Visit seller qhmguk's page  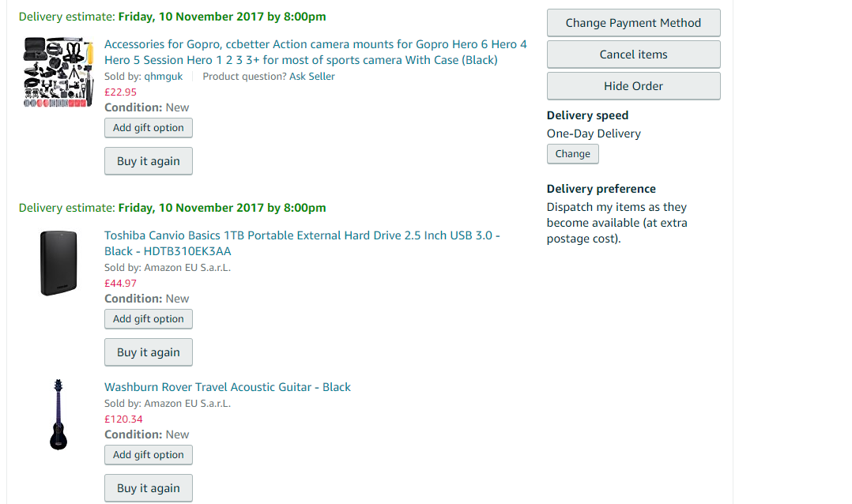(x=163, y=76)
